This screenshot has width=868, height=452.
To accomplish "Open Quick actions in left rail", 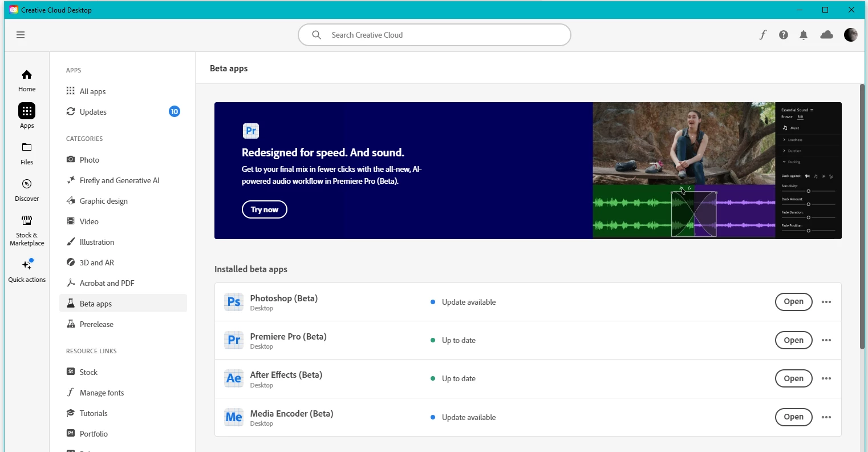I will (x=27, y=271).
